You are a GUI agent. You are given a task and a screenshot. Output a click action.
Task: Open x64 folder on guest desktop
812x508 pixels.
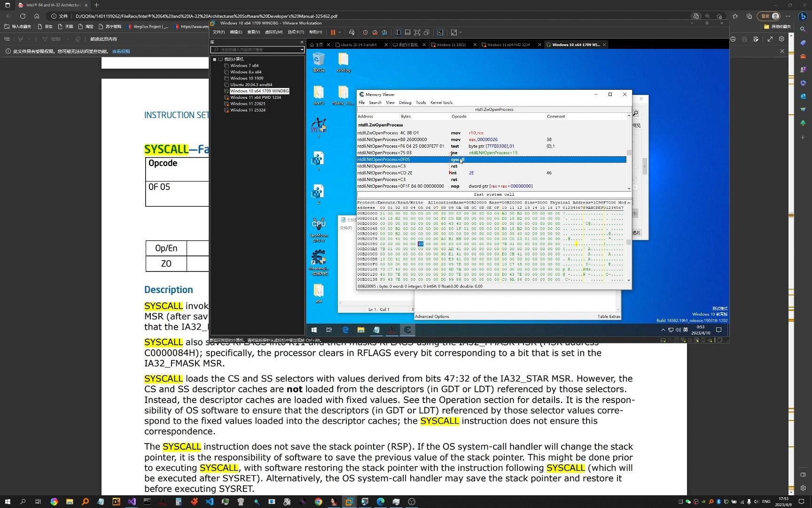(x=319, y=294)
